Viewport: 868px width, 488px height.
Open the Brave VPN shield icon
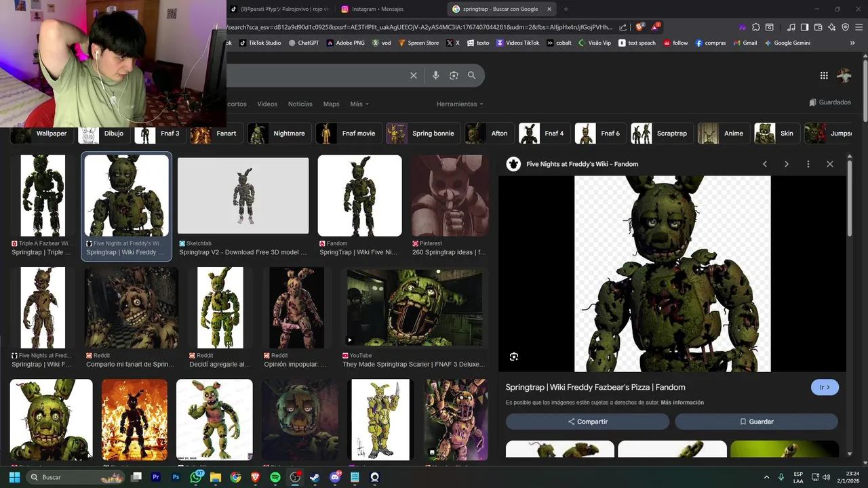[x=846, y=27]
